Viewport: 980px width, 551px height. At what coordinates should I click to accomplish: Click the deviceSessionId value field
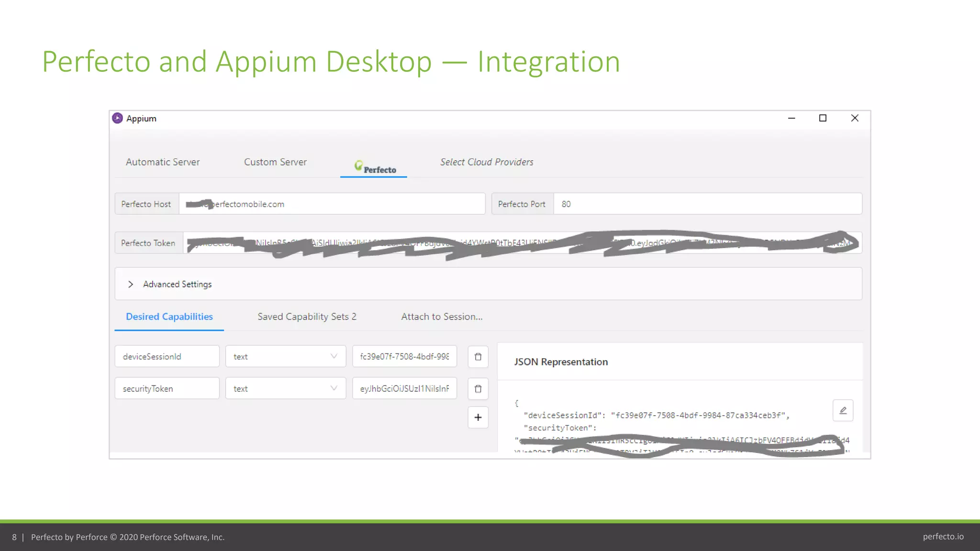click(x=404, y=356)
